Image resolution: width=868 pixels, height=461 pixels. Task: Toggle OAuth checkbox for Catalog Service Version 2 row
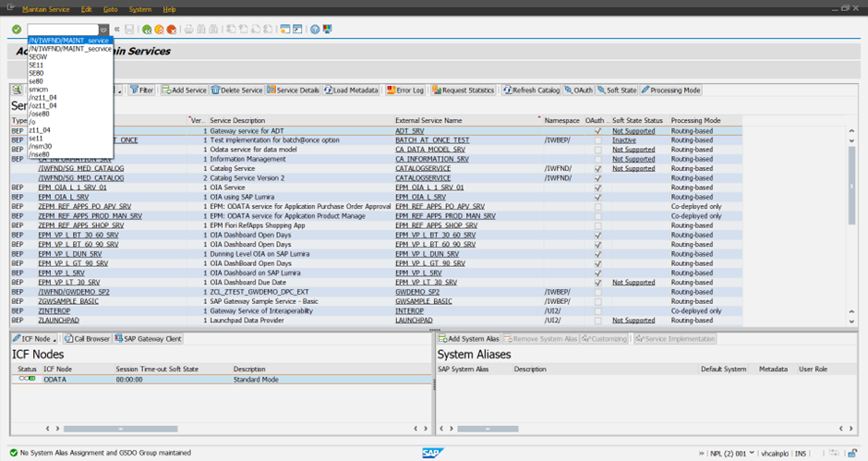tap(597, 178)
